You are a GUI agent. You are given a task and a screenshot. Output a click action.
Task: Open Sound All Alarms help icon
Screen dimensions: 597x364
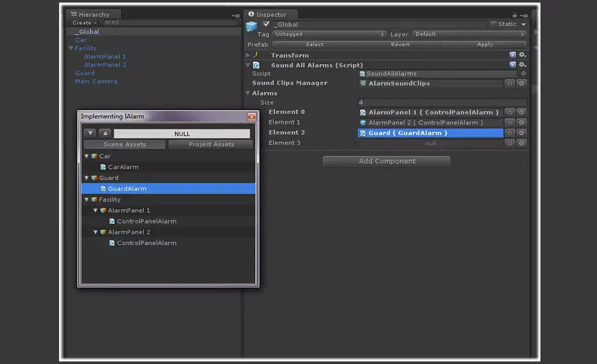click(x=512, y=65)
